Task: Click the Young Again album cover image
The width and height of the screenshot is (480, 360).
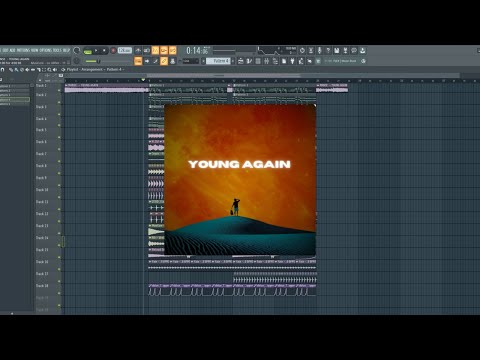Action: [x=240, y=180]
